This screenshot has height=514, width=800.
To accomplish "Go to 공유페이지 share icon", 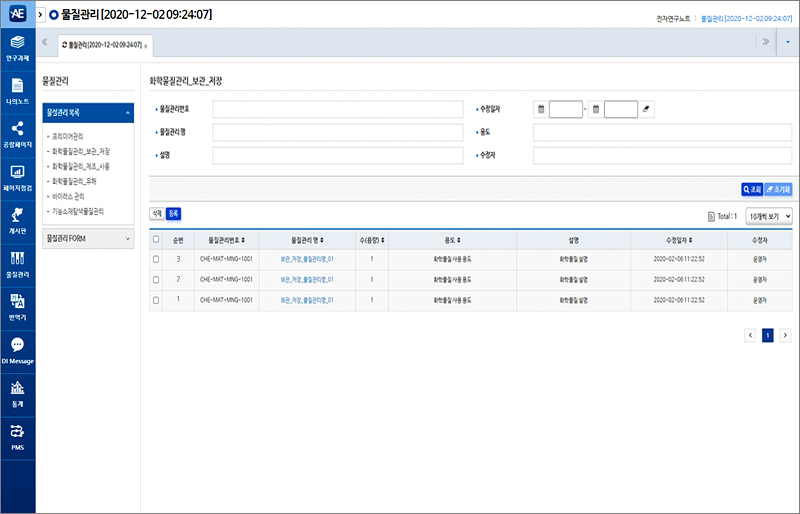I will pyautogui.click(x=17, y=133).
